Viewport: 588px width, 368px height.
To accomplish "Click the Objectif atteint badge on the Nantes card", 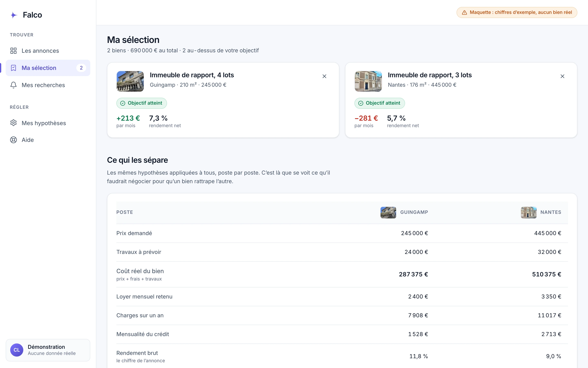I will pos(380,103).
